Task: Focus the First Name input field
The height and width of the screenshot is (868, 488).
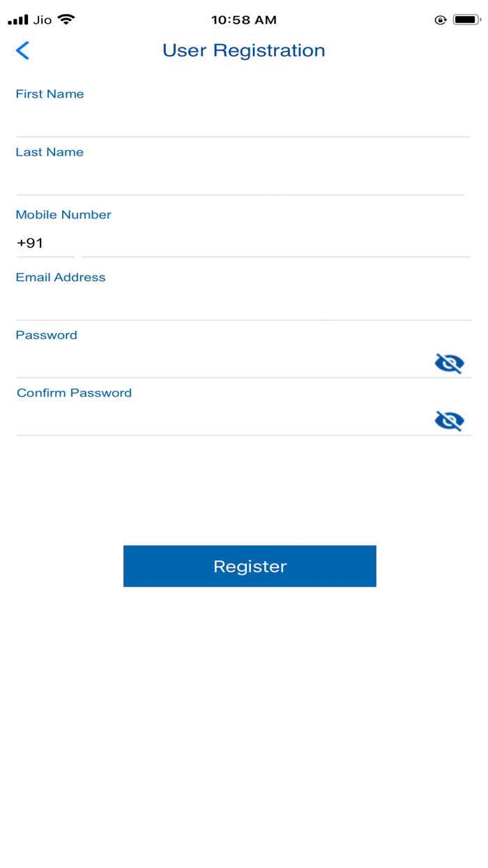Action: point(243,120)
